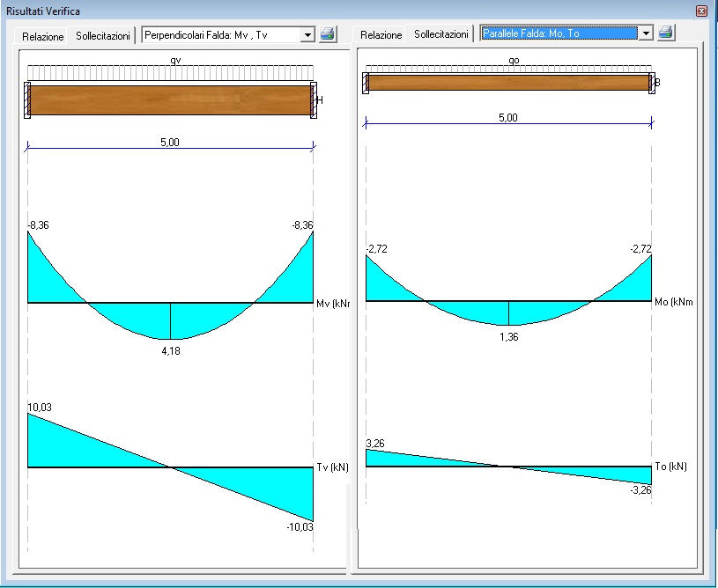This screenshot has width=718, height=588.
Task: Print the left panel's Mv, Tv diagrams
Action: click(328, 33)
